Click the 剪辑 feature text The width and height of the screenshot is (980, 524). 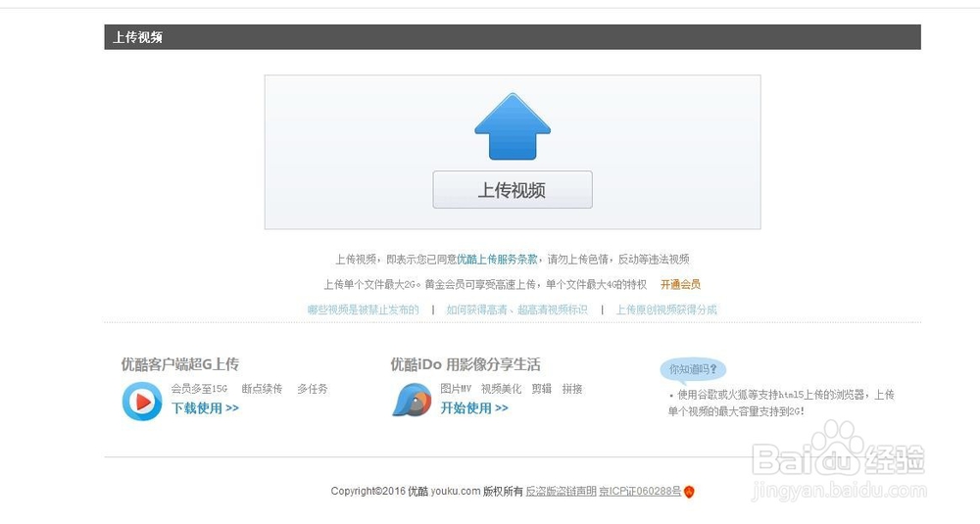542,389
